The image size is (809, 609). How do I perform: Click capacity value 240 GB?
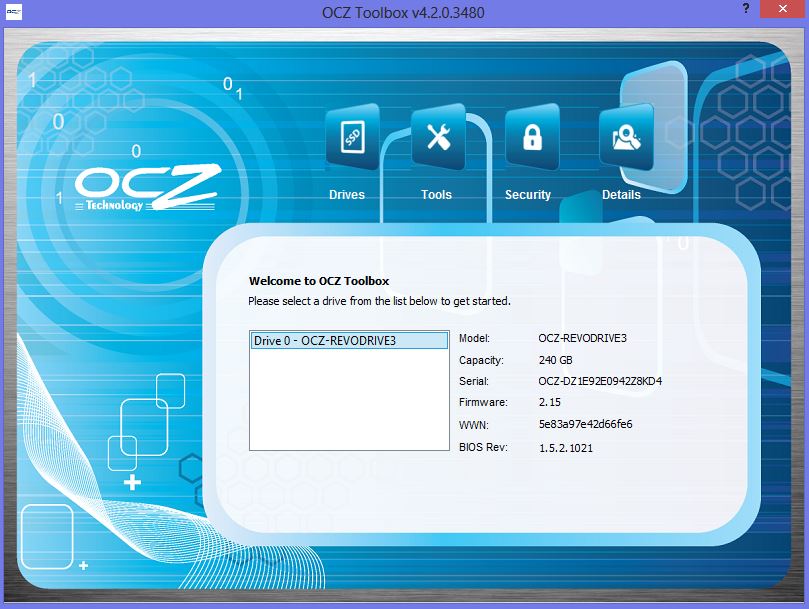tap(556, 360)
